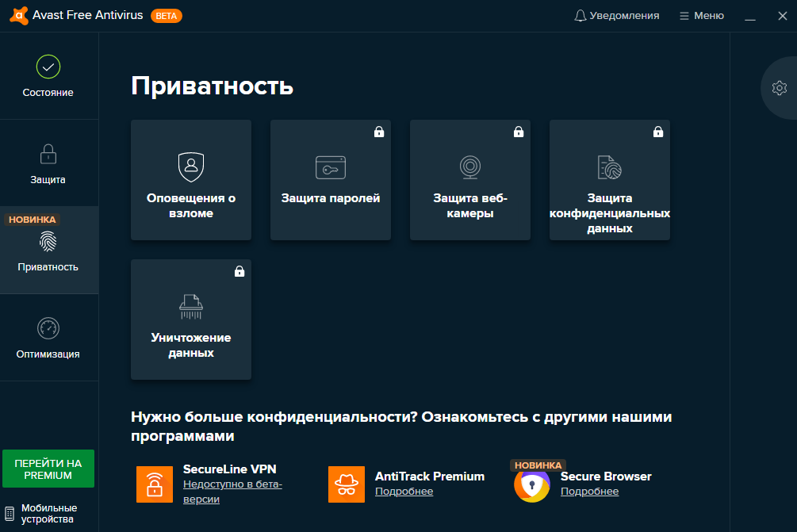The height and width of the screenshot is (532, 797).
Task: Open Защита конфиденциальных данных tile
Action: pos(609,180)
